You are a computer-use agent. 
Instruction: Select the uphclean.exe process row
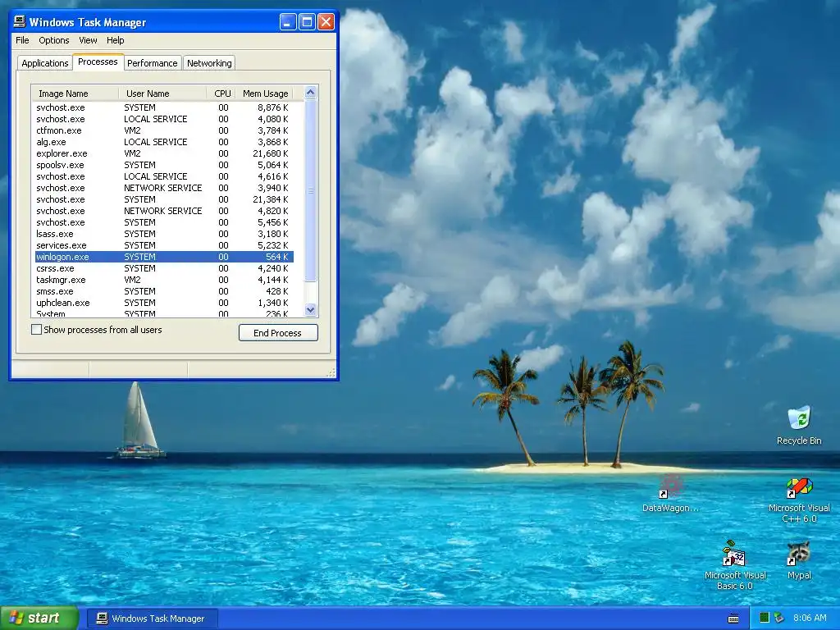[x=164, y=303]
